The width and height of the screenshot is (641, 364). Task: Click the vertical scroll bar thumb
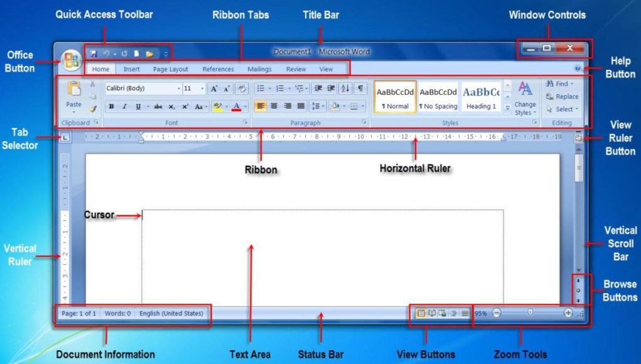578,168
